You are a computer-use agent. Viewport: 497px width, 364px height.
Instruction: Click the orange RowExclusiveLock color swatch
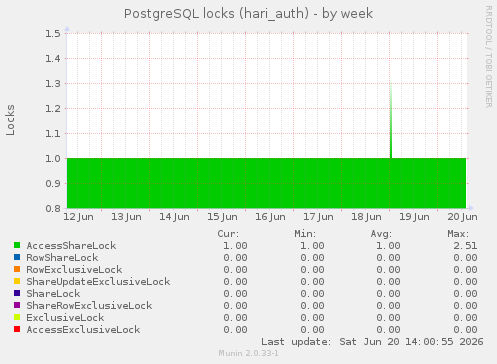[x=17, y=269]
